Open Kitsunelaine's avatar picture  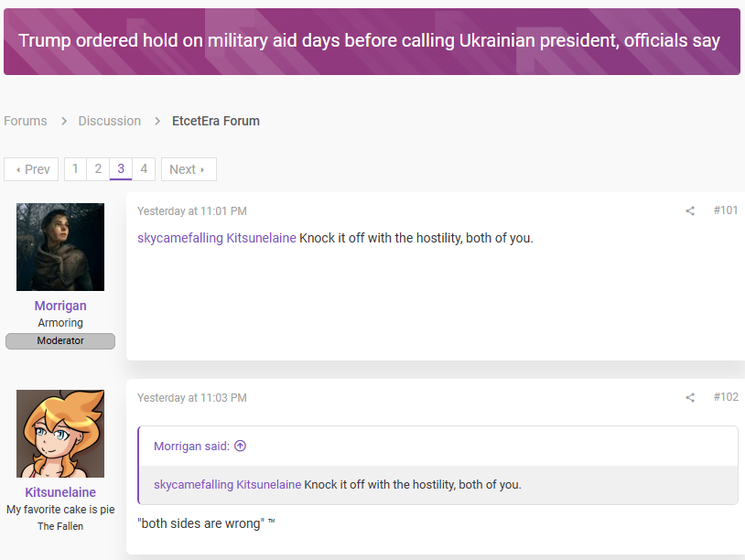coord(60,434)
